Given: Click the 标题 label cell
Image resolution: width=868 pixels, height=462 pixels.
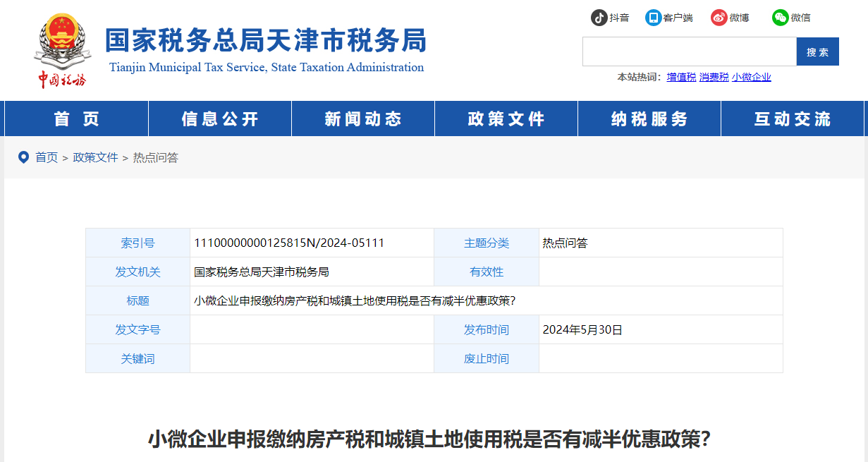Looking at the screenshot, I should [138, 300].
